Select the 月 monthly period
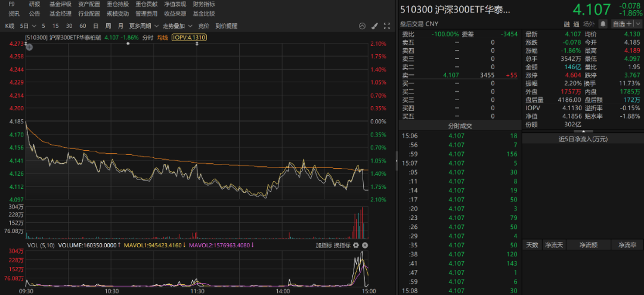Viewport: 644px width, 295px height. [x=120, y=26]
